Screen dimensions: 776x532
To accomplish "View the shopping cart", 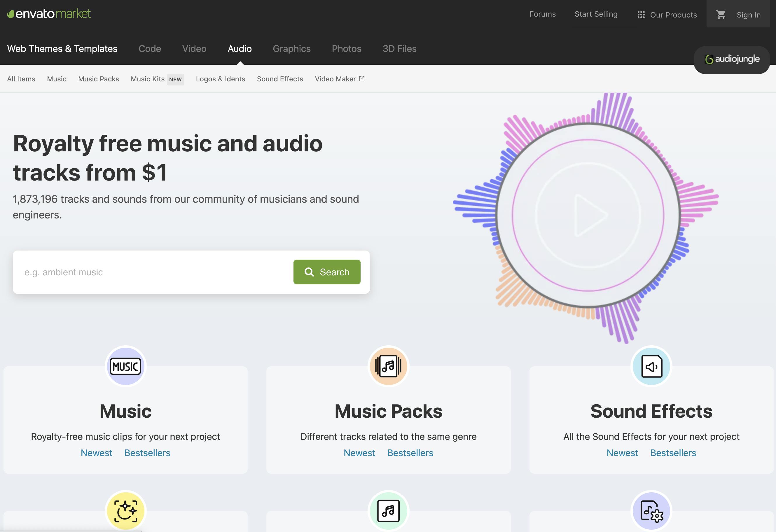I will tap(721, 15).
